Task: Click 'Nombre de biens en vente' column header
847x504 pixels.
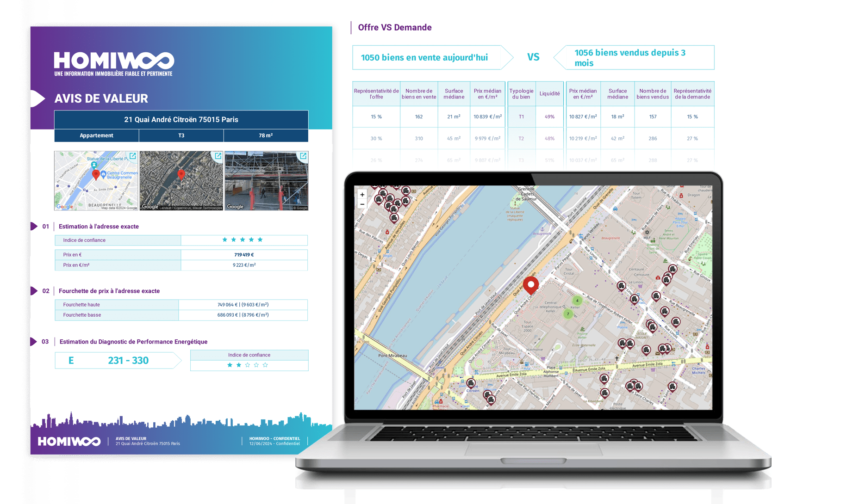Action: click(x=419, y=94)
